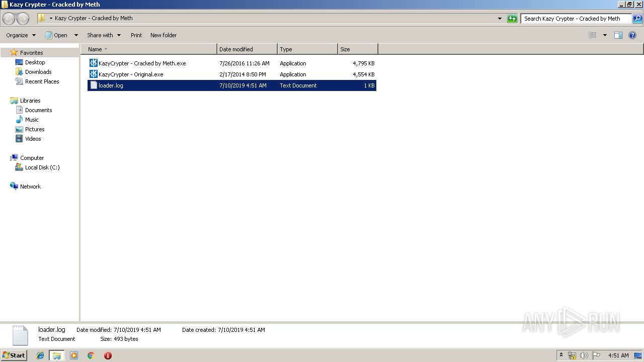Open the Local Disk (C:) drive icon
Screen dimensions: 644x362
(19, 167)
